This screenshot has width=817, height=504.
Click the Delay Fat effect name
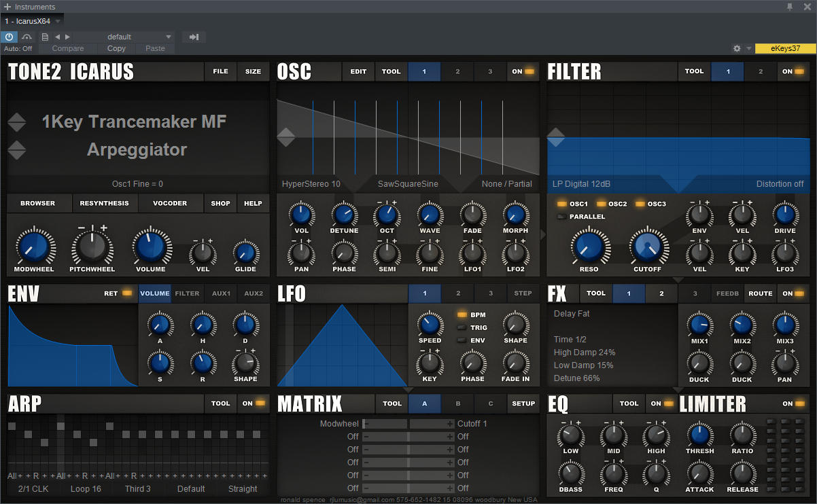click(573, 313)
